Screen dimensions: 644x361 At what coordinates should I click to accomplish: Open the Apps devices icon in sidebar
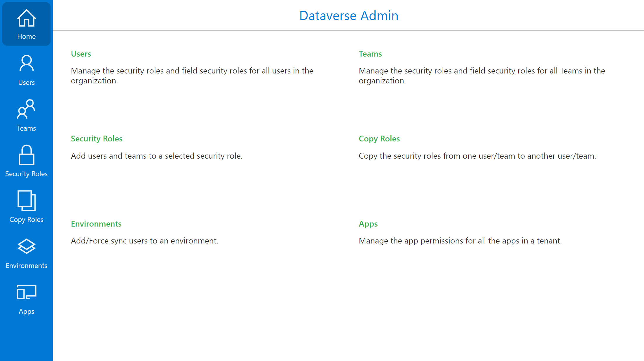coord(26,292)
